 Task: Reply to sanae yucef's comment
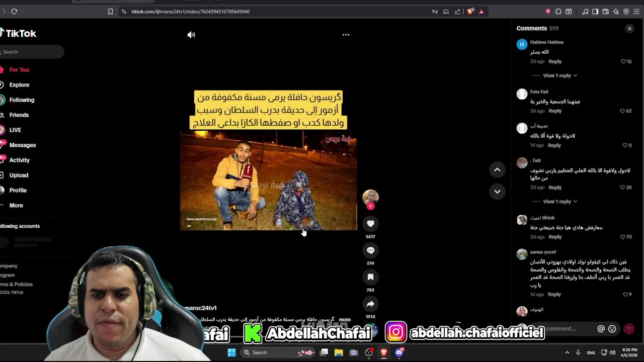[x=554, y=295]
